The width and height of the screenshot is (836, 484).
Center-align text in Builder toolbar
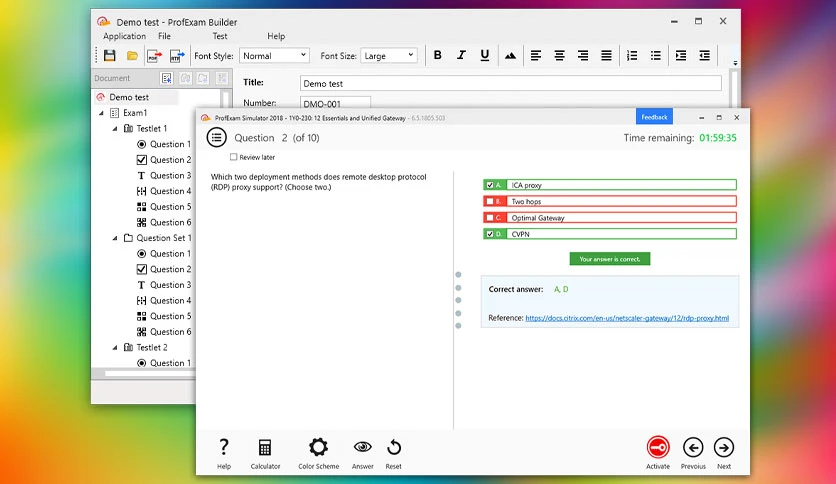click(559, 55)
